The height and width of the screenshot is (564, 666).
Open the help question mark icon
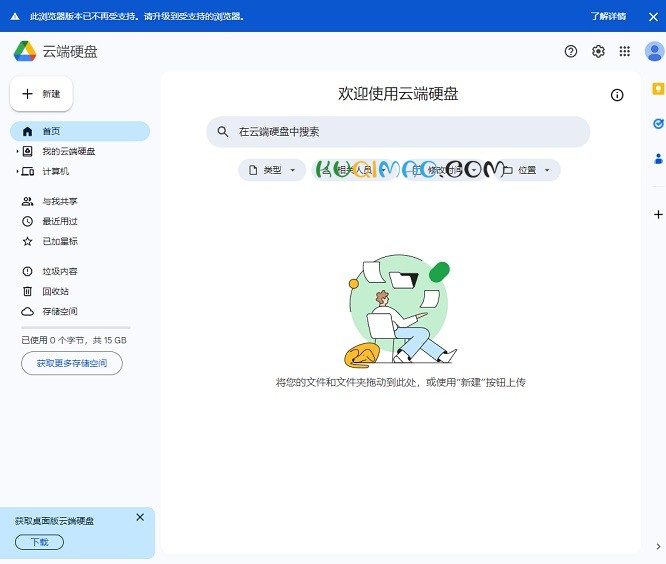(570, 51)
